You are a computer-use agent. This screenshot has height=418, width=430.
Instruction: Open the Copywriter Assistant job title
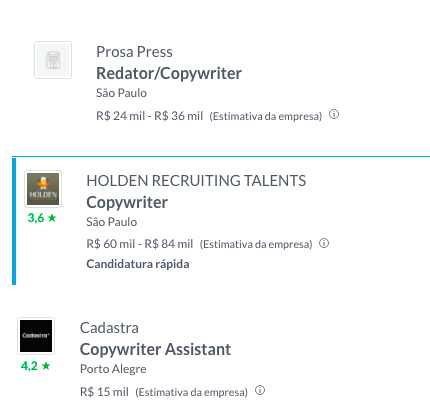tap(155, 350)
